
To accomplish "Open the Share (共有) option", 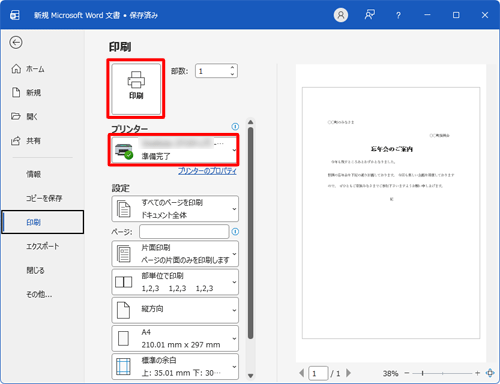I will click(26, 141).
